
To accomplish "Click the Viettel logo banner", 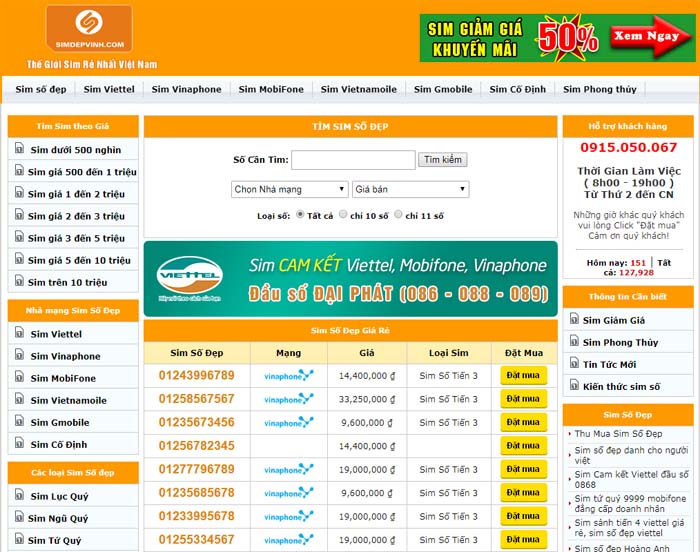I will click(x=190, y=272).
